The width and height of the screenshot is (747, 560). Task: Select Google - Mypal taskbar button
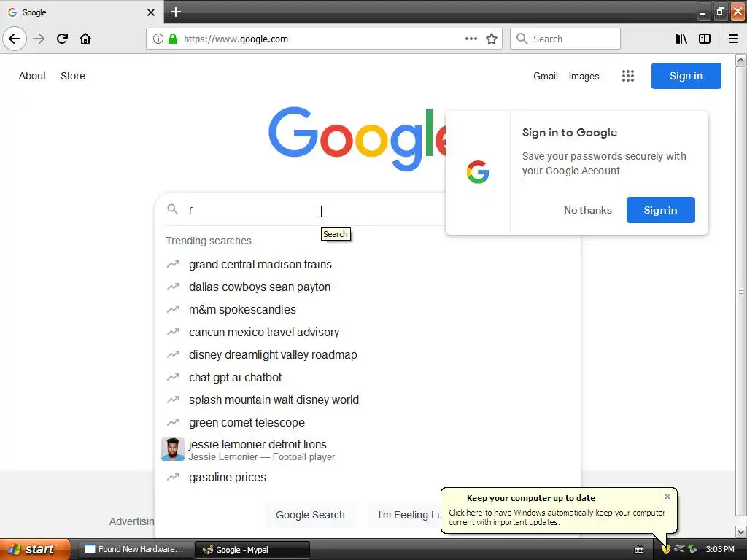(x=252, y=550)
